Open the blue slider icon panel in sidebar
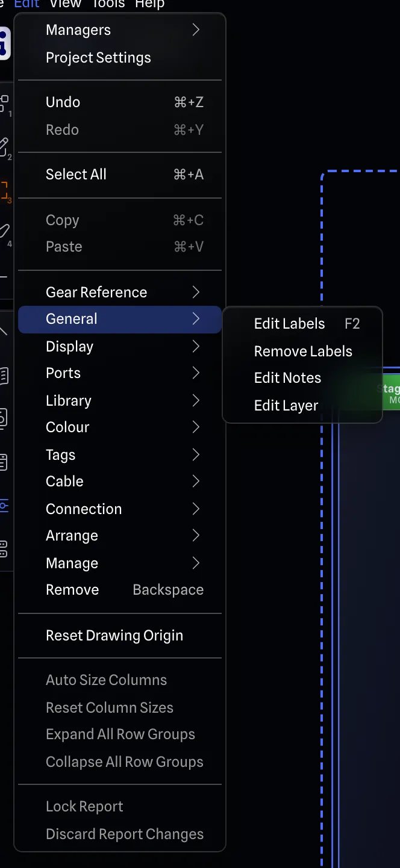Screen dimensions: 400x868 pyautogui.click(x=4, y=506)
